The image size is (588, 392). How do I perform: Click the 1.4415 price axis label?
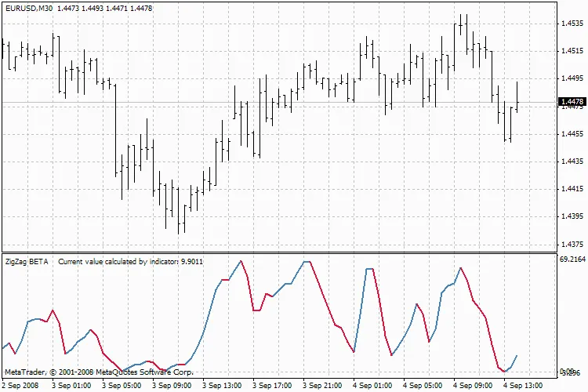(572, 189)
